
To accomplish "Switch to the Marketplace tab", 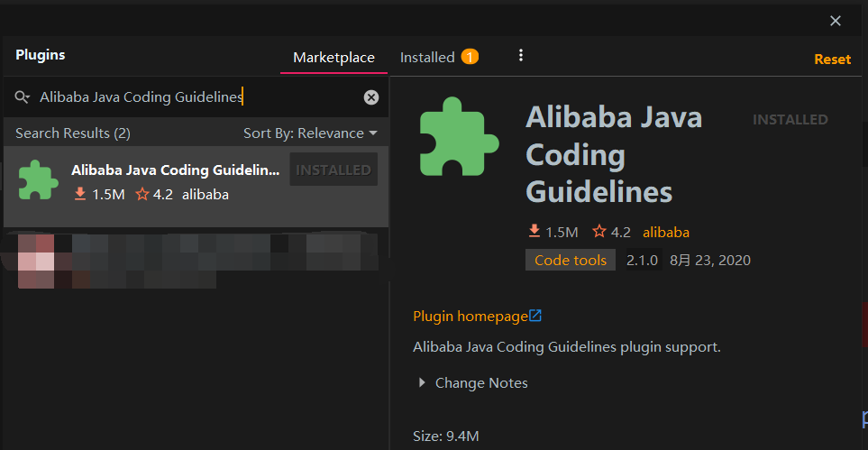I will coord(333,58).
